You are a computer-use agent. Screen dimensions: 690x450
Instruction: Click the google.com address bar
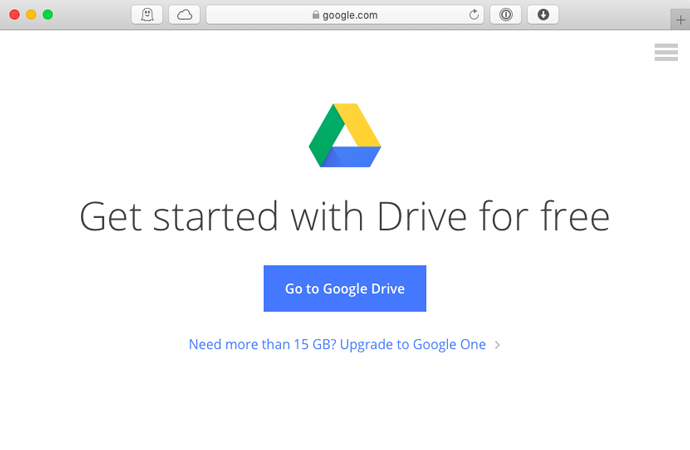pyautogui.click(x=345, y=15)
